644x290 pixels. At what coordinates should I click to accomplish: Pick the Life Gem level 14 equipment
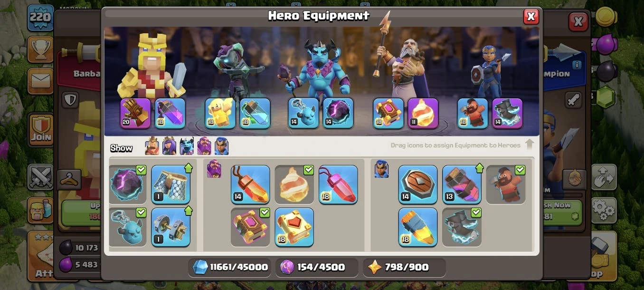tap(250, 184)
